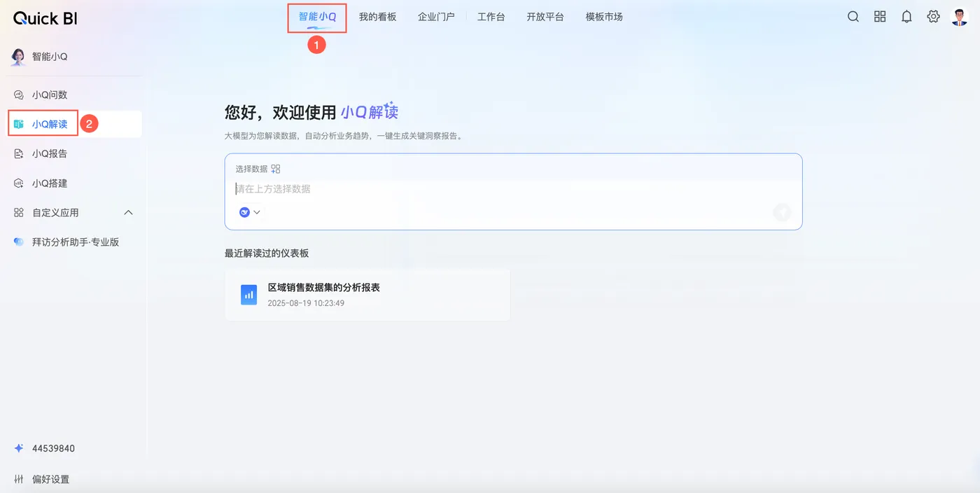Click the 选择数据 picker icon

pyautogui.click(x=276, y=169)
